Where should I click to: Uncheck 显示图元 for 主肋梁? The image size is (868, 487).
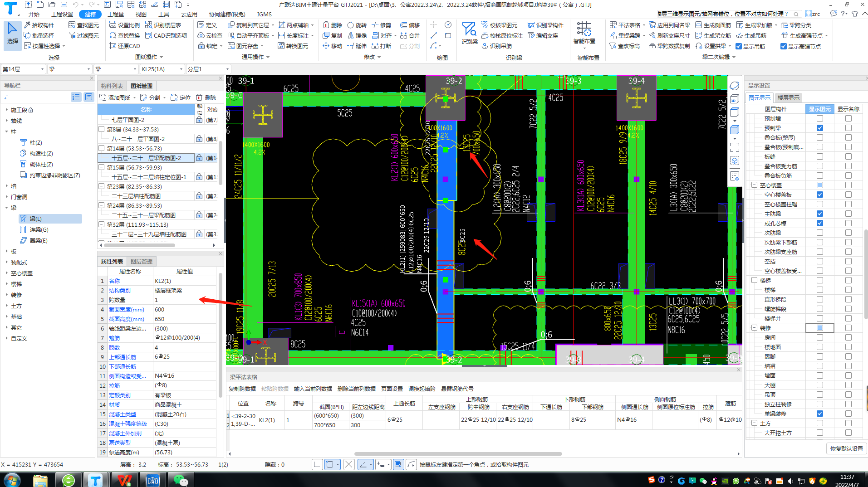pyautogui.click(x=819, y=214)
